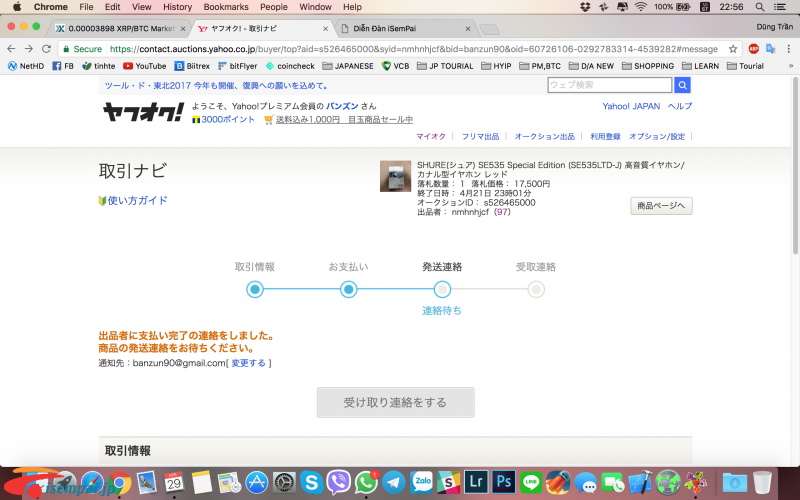Open Slack from the dock
The height and width of the screenshot is (500, 800).
point(449,482)
